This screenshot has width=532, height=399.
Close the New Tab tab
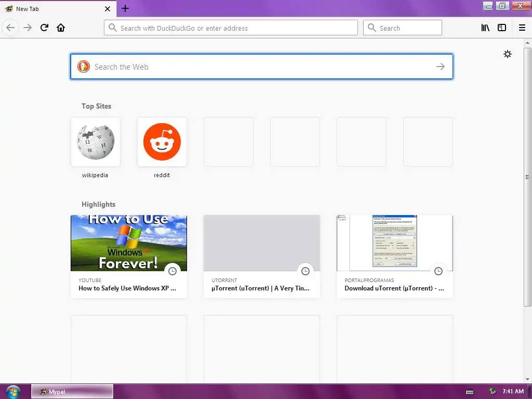pos(108,9)
